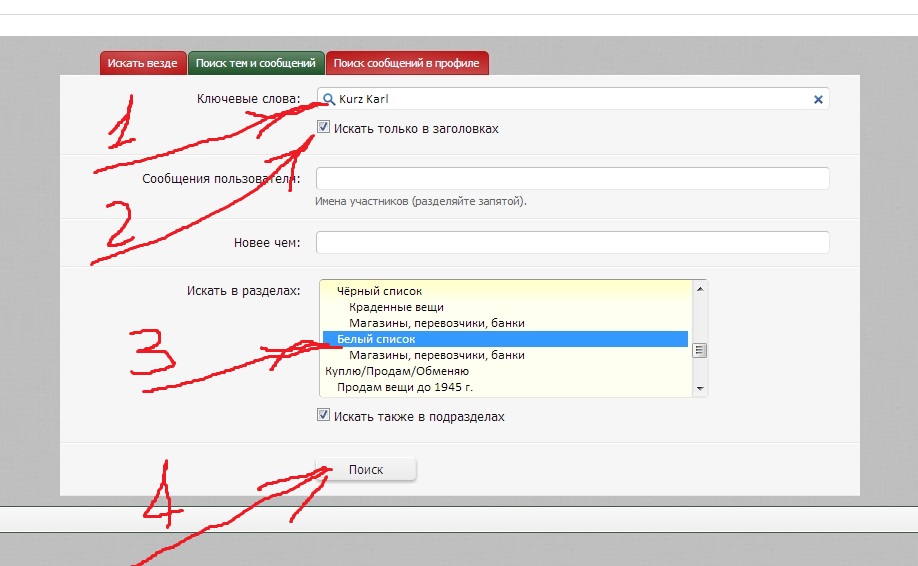918x566 pixels.
Task: Select 'Поиск сообщений в профиле' tab
Action: pos(406,63)
